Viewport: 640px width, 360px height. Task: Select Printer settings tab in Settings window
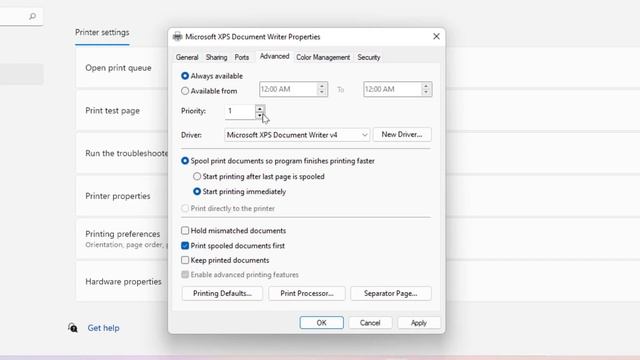point(102,32)
